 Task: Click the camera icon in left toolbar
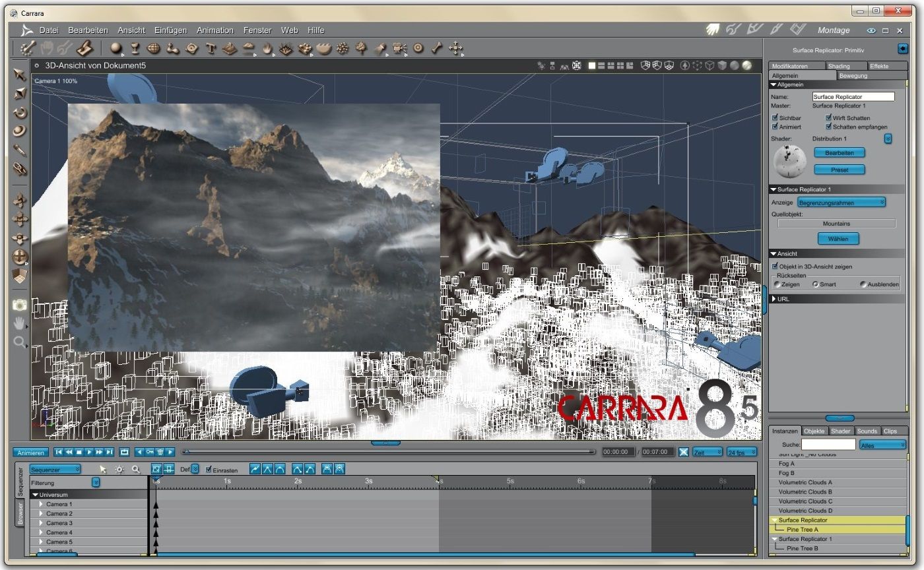(x=20, y=305)
